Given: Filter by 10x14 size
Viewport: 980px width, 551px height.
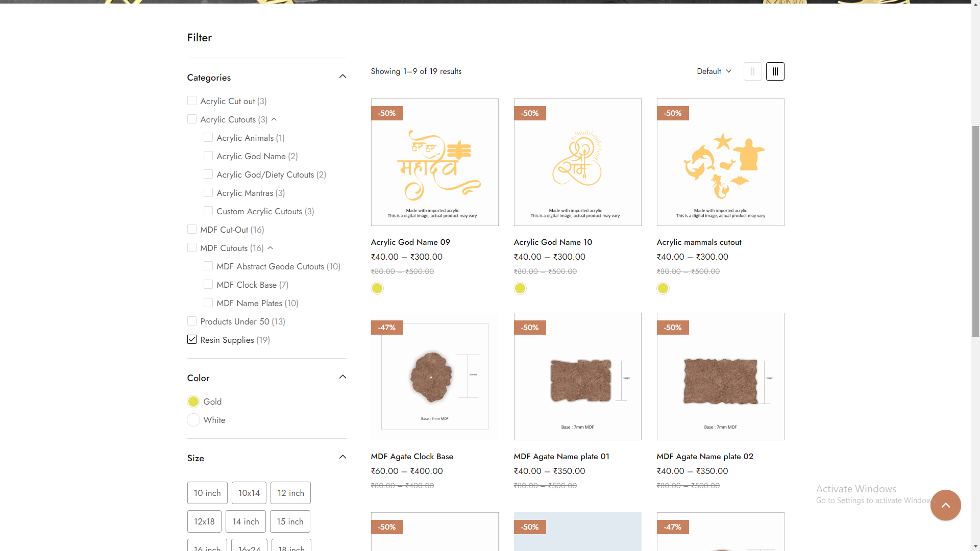Looking at the screenshot, I should [x=249, y=493].
